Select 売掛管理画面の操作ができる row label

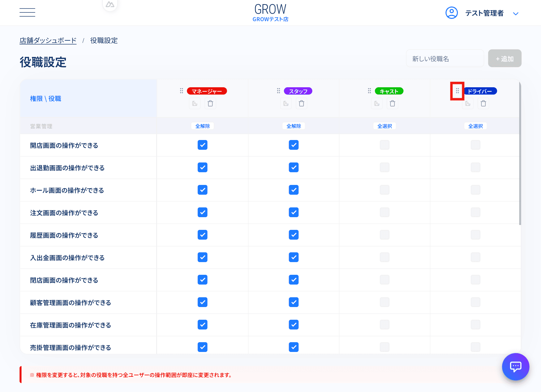coord(70,348)
